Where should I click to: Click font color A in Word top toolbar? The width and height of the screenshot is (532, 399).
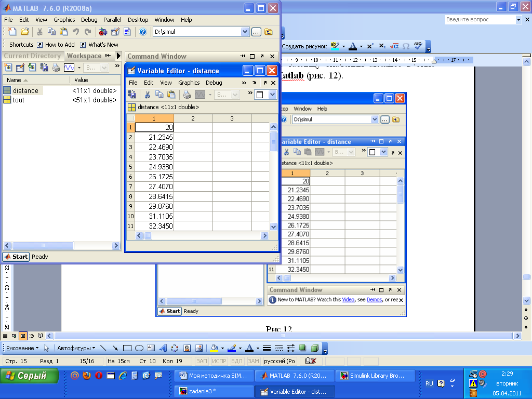click(x=353, y=46)
